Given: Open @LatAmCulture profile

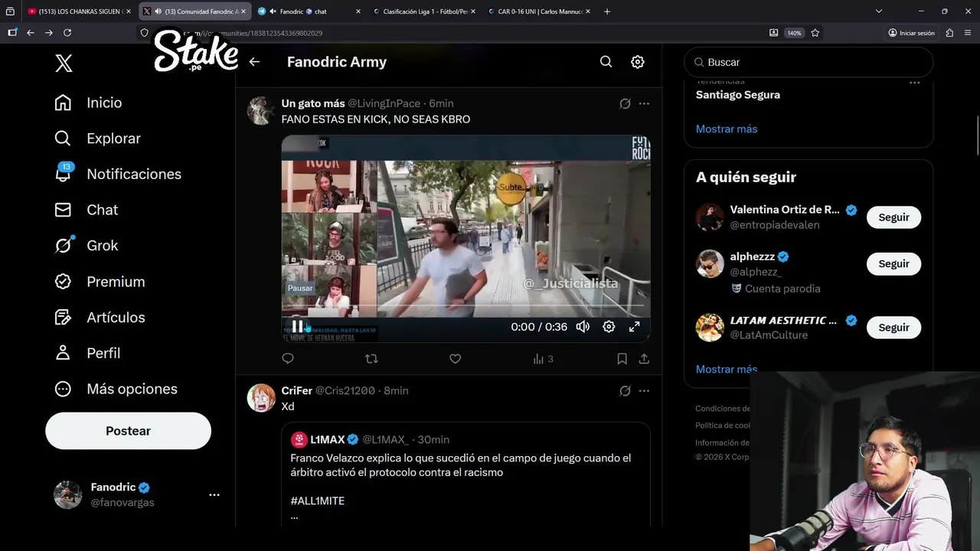Looking at the screenshot, I should pos(769,335).
